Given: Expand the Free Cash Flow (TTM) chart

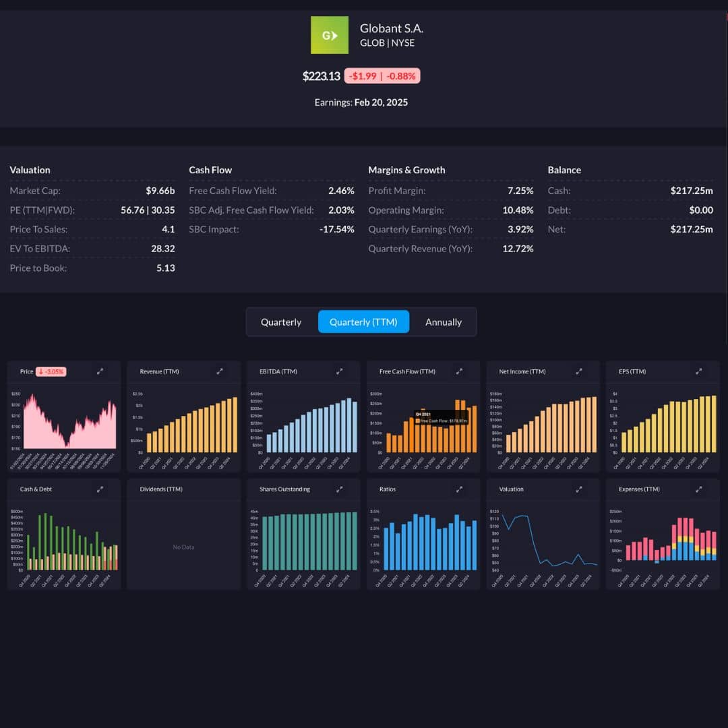Looking at the screenshot, I should tap(459, 371).
